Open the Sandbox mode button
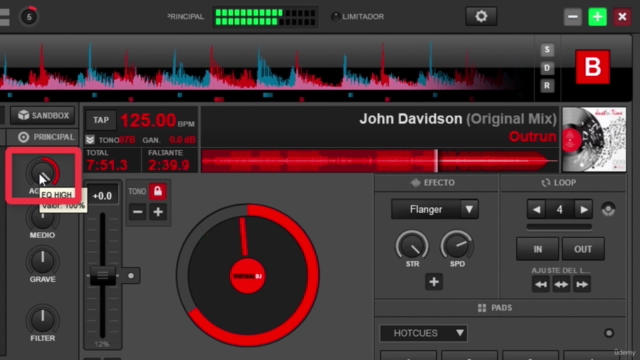 point(43,116)
